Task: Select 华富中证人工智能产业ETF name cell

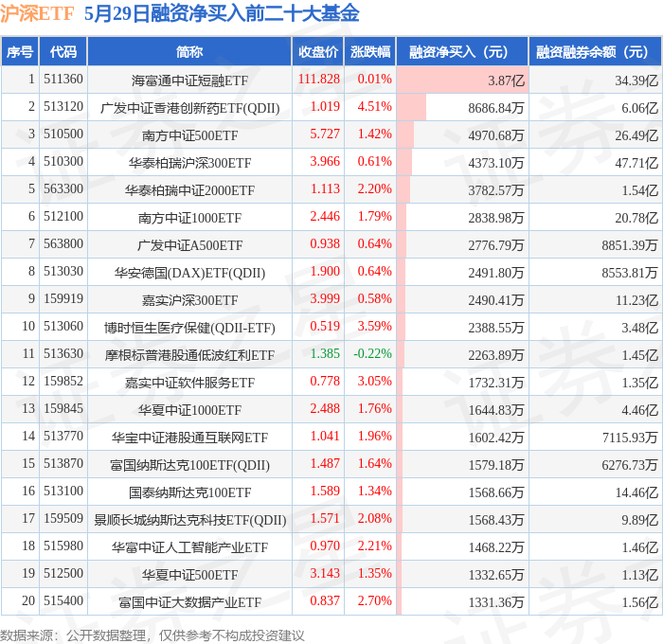Action: 189,547
